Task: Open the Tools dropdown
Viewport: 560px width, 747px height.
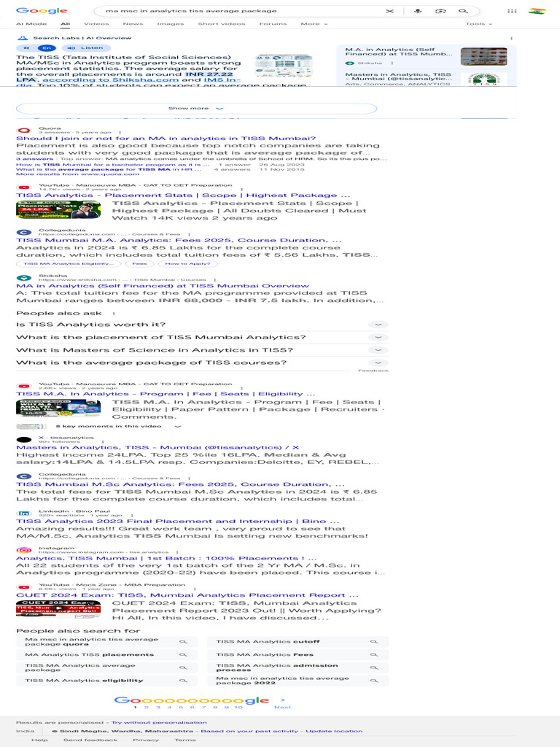Action: coord(478,24)
